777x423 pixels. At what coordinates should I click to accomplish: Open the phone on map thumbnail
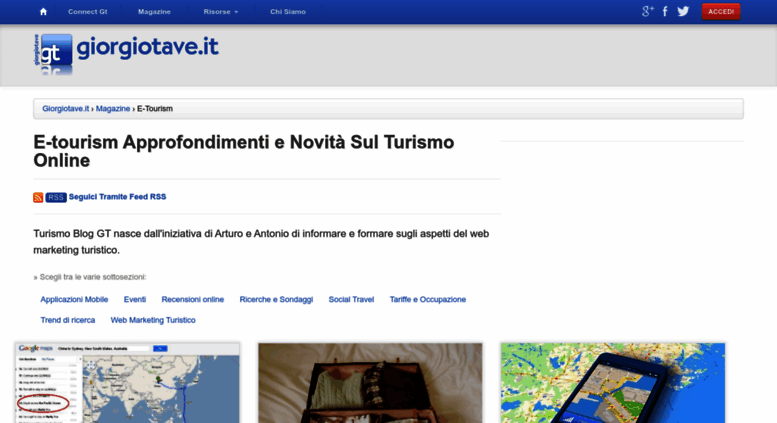[x=613, y=382]
